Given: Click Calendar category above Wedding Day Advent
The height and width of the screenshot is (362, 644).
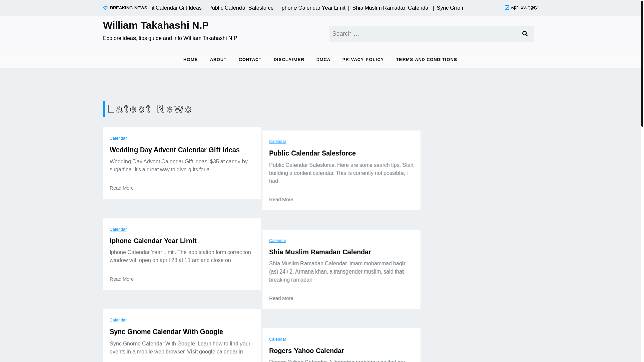Looking at the screenshot, I should (118, 138).
